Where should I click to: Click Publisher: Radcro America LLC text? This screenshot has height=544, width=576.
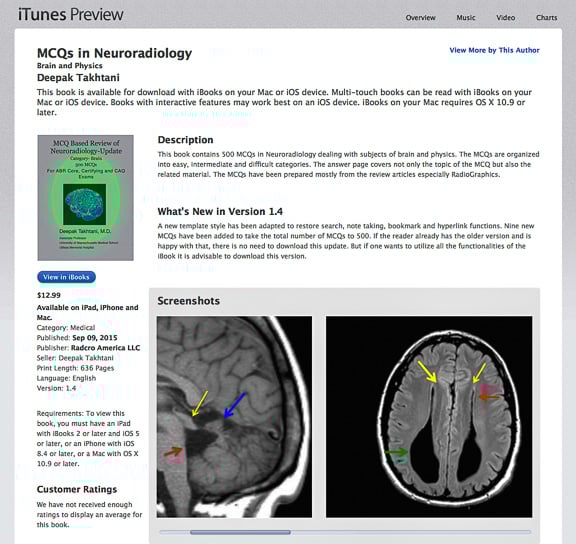(x=89, y=347)
